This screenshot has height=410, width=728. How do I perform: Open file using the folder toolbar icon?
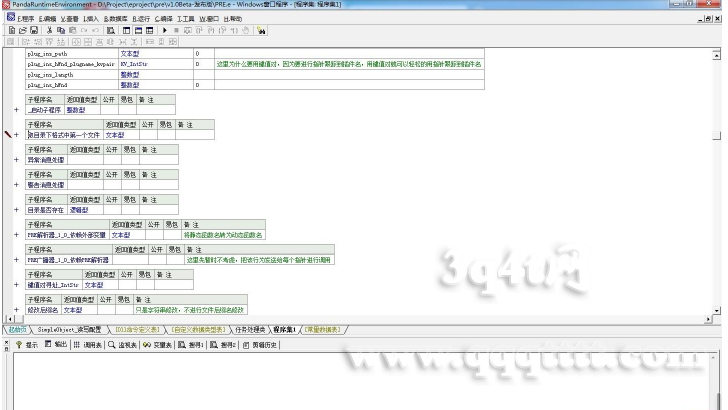23,30
